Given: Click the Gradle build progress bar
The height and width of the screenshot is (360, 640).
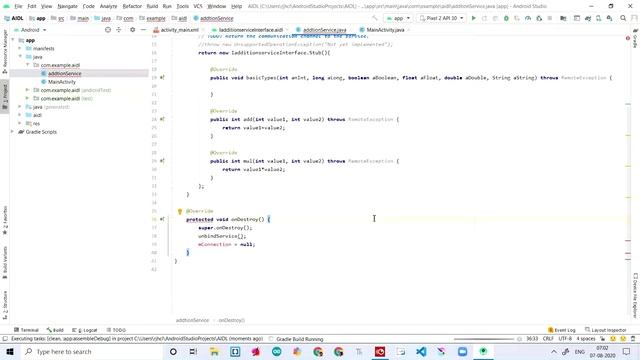Looking at the screenshot, I should (484, 339).
